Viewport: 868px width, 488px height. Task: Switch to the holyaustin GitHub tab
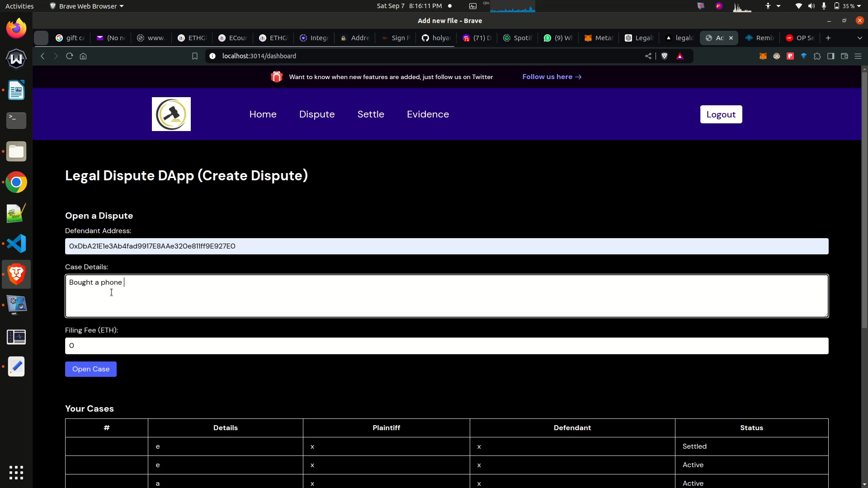[436, 38]
